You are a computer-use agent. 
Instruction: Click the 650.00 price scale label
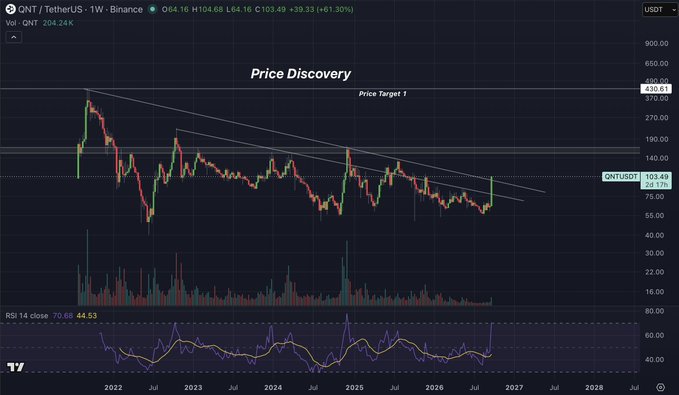coord(656,63)
